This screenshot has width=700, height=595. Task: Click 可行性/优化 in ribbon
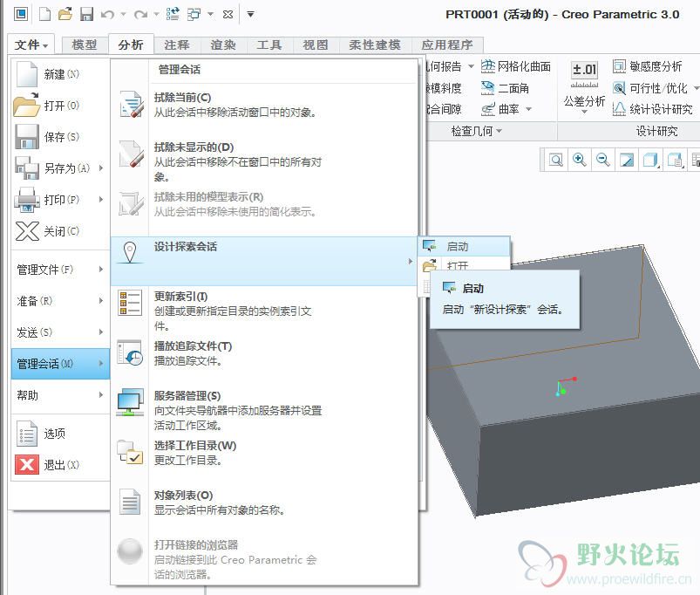[650, 88]
